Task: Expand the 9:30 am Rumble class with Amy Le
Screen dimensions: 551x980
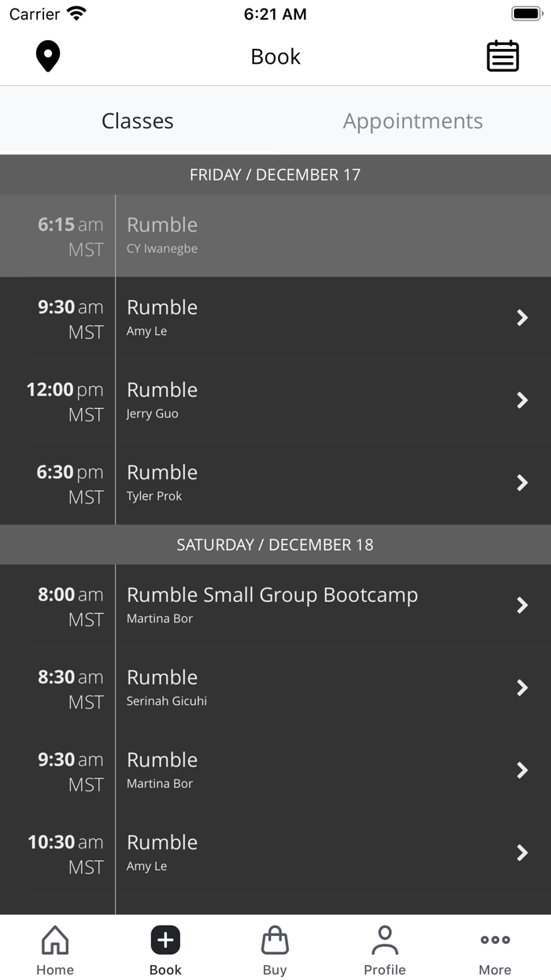Action: (x=275, y=317)
